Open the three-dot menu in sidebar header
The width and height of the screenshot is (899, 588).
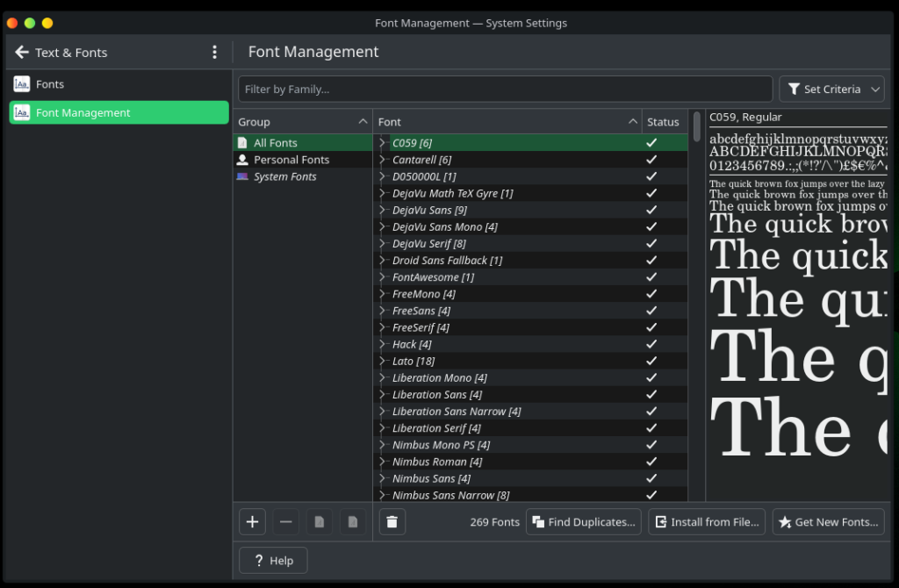(214, 53)
